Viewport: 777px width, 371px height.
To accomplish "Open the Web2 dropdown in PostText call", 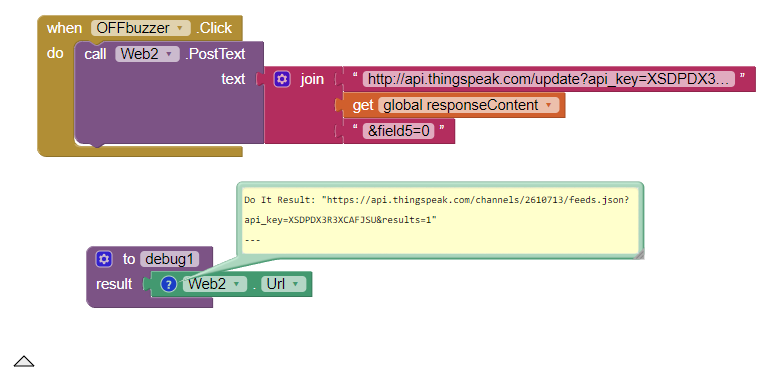I will coord(147,54).
